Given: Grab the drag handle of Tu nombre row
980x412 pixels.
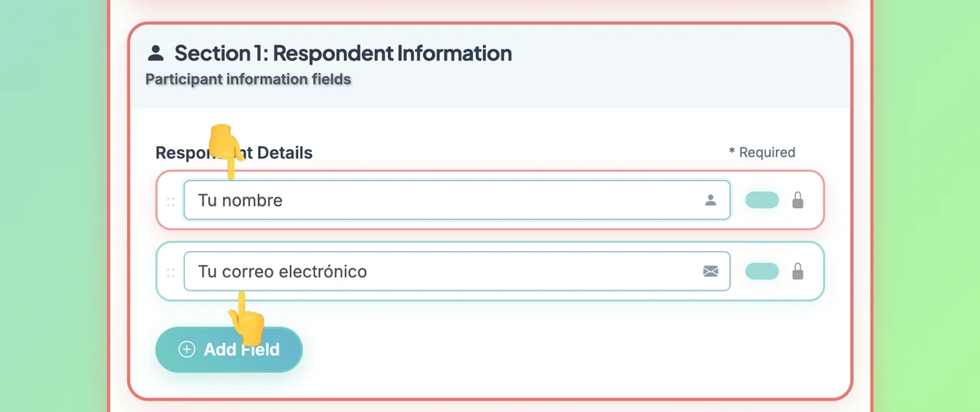Looking at the screenshot, I should point(171,201).
